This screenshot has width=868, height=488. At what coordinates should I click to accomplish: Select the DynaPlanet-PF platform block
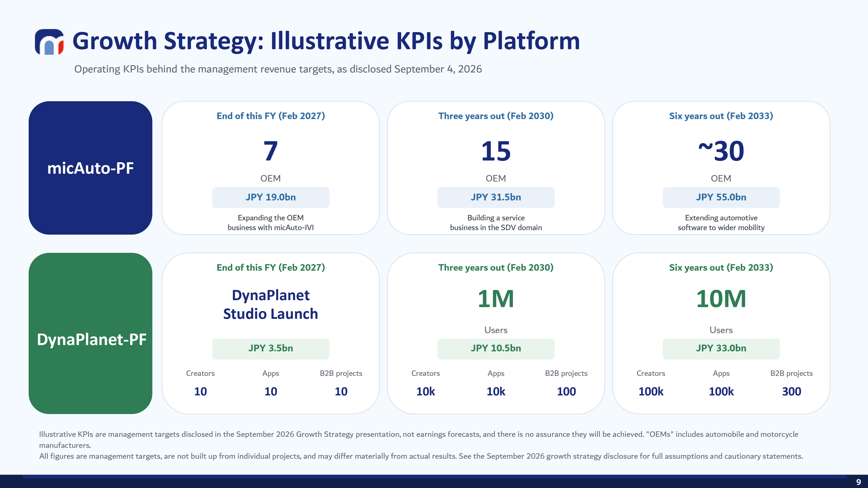tap(90, 333)
